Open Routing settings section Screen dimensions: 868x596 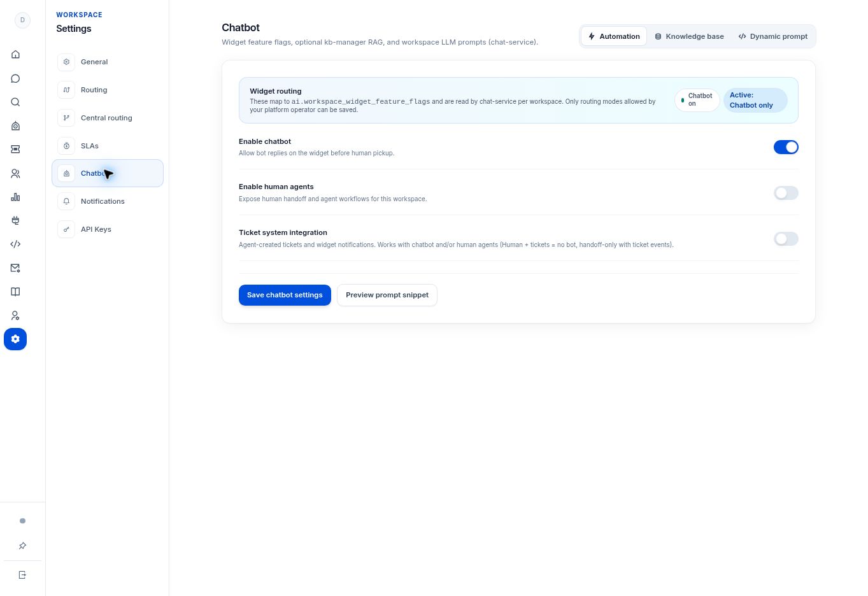pyautogui.click(x=108, y=90)
